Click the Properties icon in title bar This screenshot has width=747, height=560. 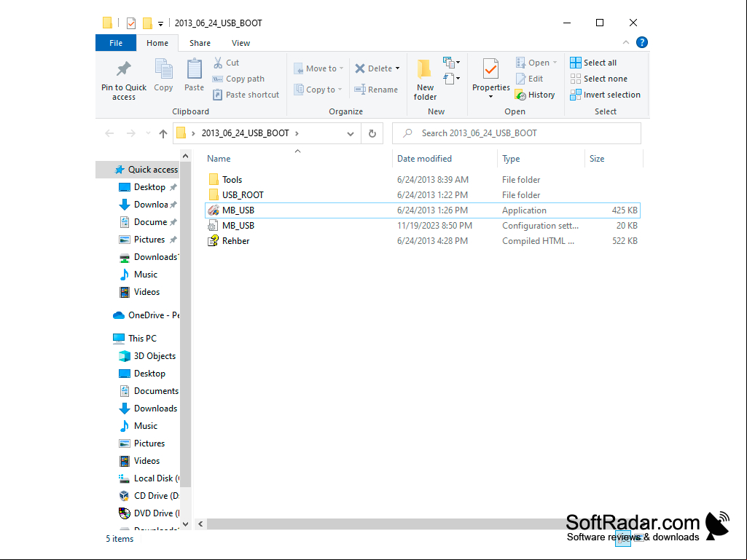(x=131, y=23)
